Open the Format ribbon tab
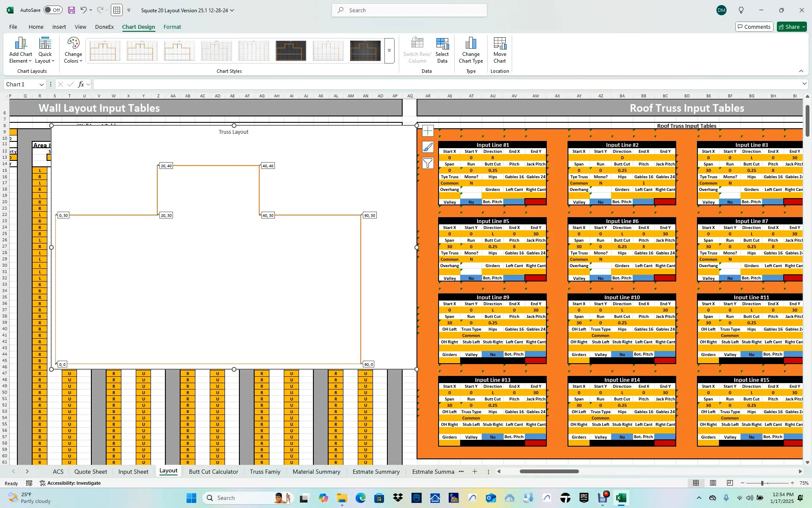Image resolution: width=812 pixels, height=508 pixels. coord(172,27)
